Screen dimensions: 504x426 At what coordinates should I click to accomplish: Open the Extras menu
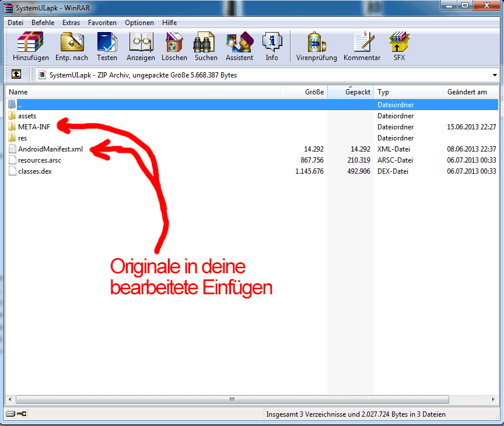71,23
